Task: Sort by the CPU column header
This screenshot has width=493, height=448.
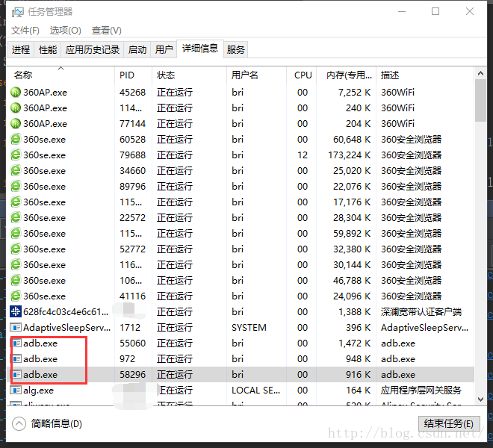Action: click(302, 75)
